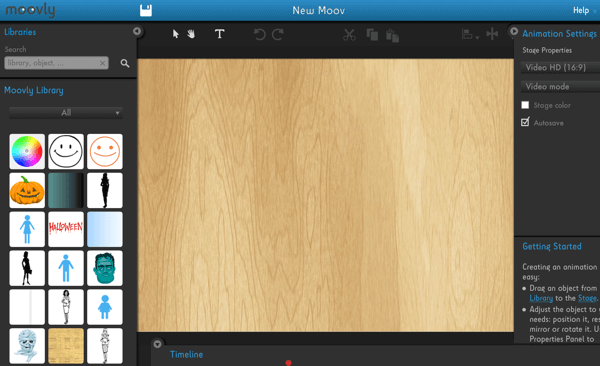Collapse the Animation Settings panel
This screenshot has width=600, height=366.
pyautogui.click(x=514, y=31)
